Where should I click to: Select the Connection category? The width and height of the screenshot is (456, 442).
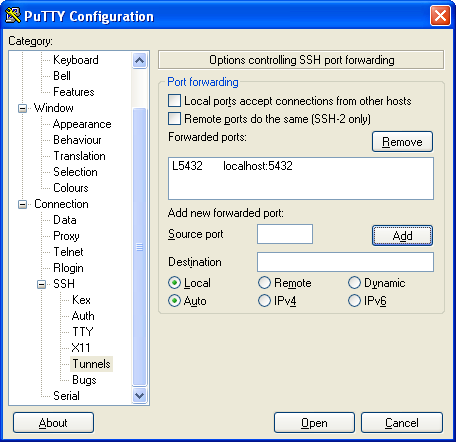click(x=61, y=204)
